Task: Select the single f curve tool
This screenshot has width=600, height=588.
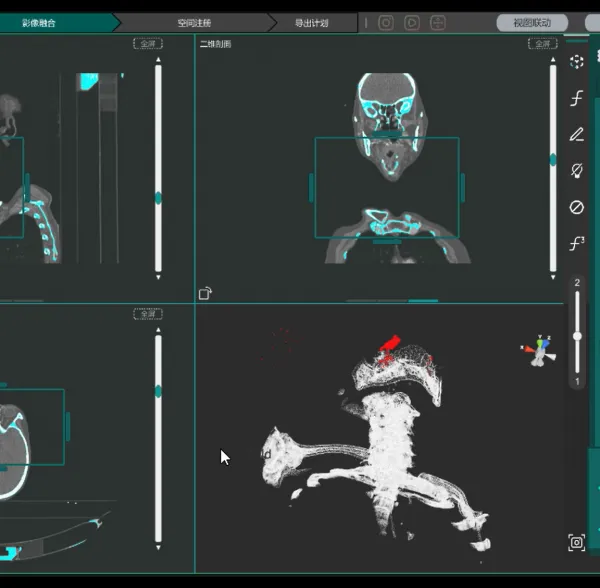Action: coord(576,98)
